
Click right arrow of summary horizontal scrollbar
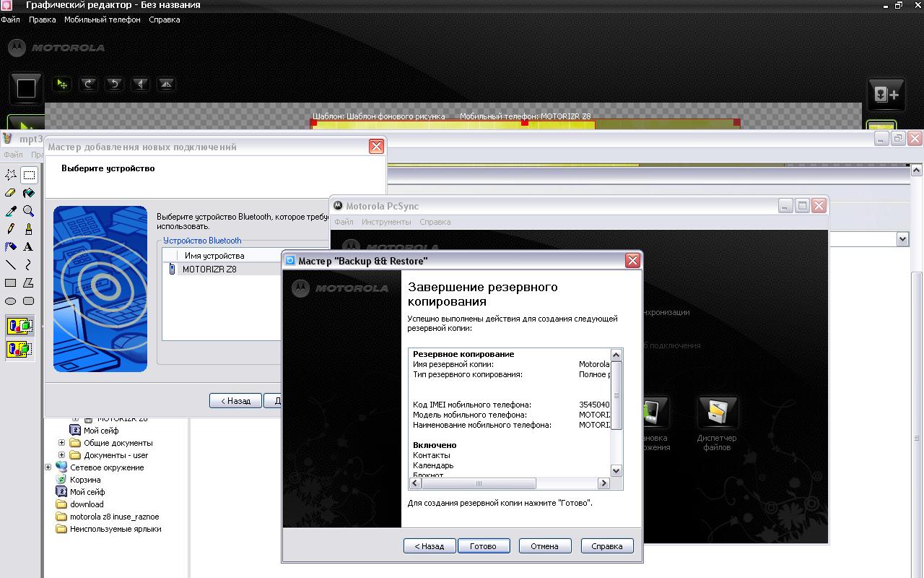pos(604,483)
